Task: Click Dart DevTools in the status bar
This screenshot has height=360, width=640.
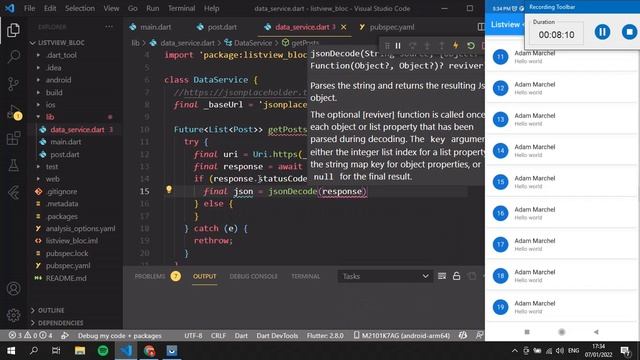Action: (277, 336)
